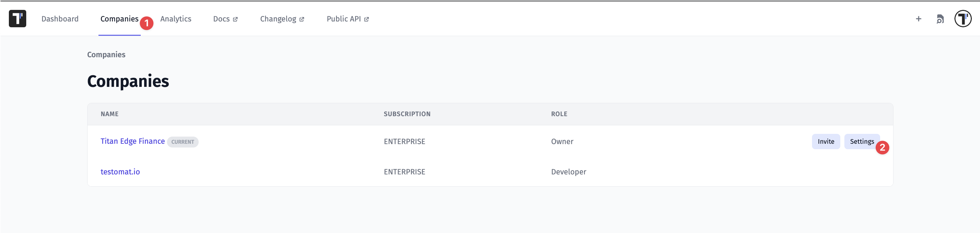The image size is (980, 233).
Task: Click red step marker number 2
Action: pyautogui.click(x=882, y=147)
